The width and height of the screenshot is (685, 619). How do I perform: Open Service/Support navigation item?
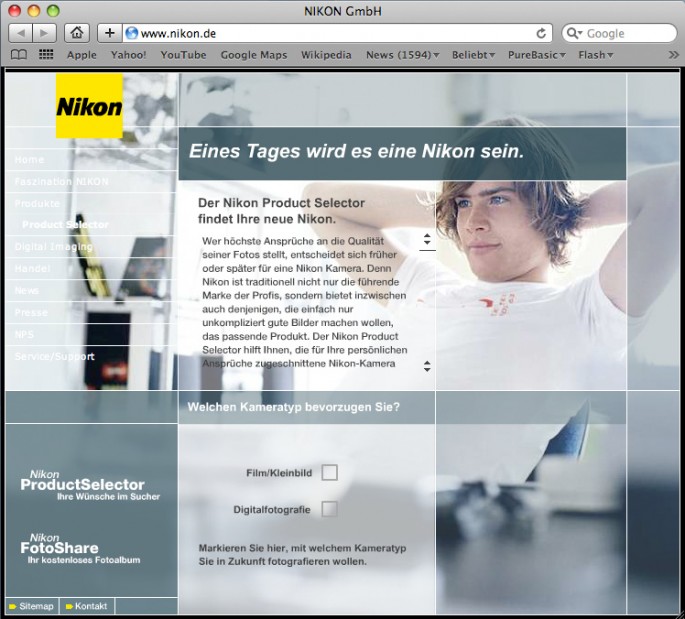(x=55, y=356)
